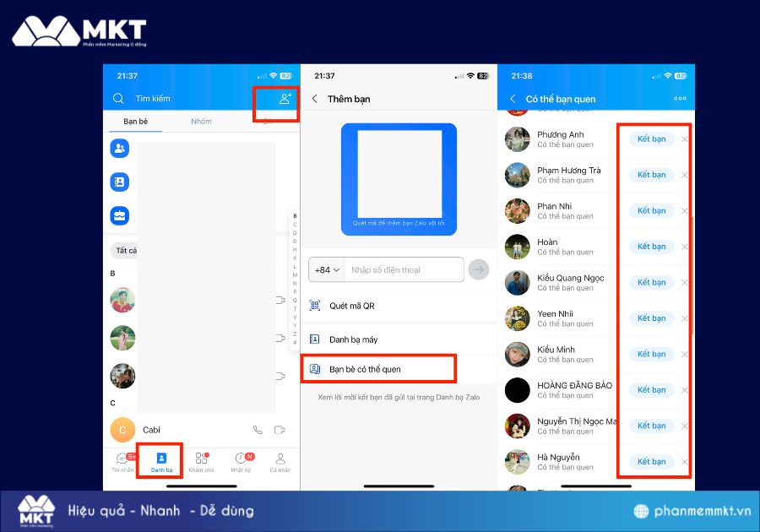Focus the Nhập số điện thoại field
This screenshot has height=532, width=760.
pyautogui.click(x=404, y=270)
